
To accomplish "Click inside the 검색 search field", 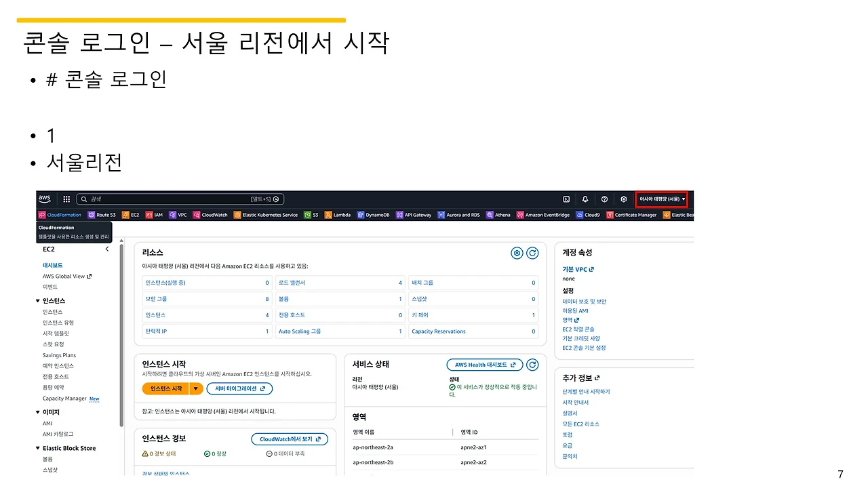I will coord(170,199).
